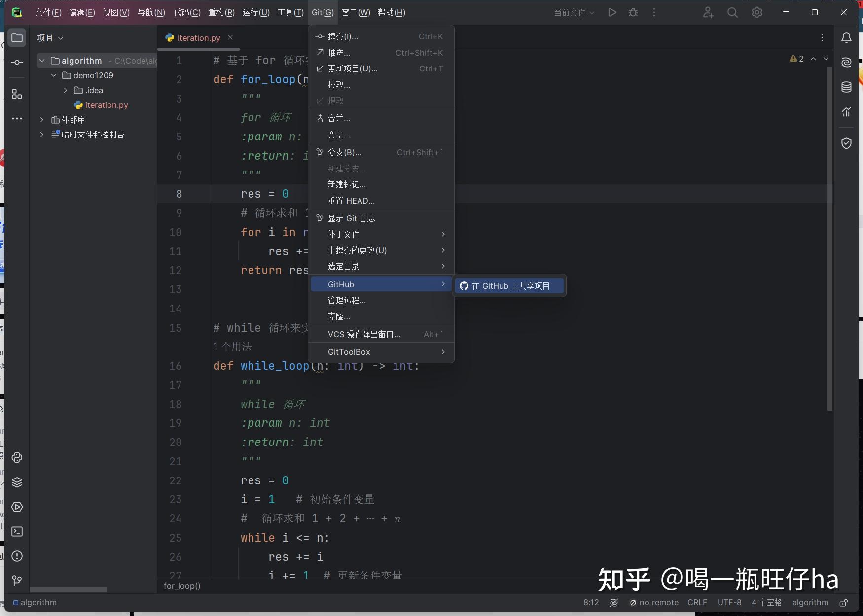Open Search Everywhere
Viewport: 863px width, 616px height.
[x=732, y=12]
